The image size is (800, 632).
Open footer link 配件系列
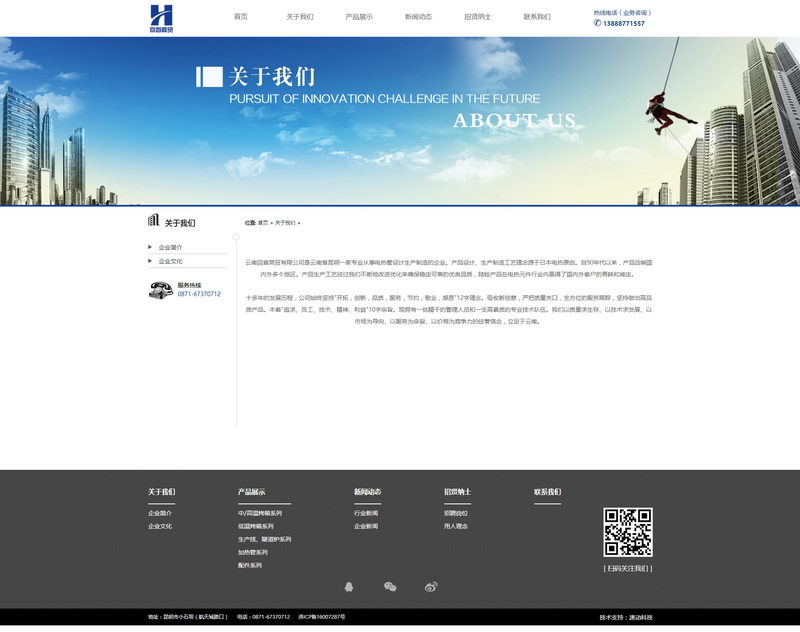249,565
